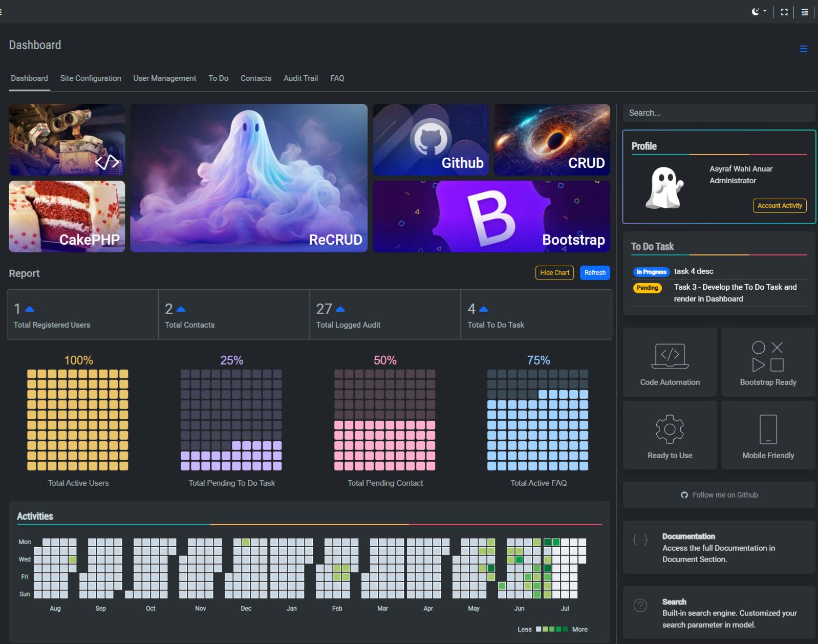Open the CakePHP cake thumbnail
This screenshot has height=644, width=818.
coord(67,217)
